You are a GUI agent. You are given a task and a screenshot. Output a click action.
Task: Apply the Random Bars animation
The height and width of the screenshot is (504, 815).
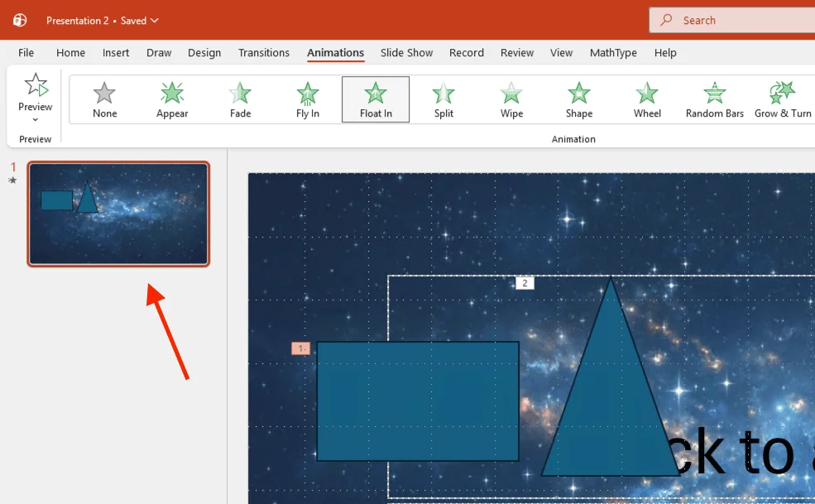(x=715, y=100)
